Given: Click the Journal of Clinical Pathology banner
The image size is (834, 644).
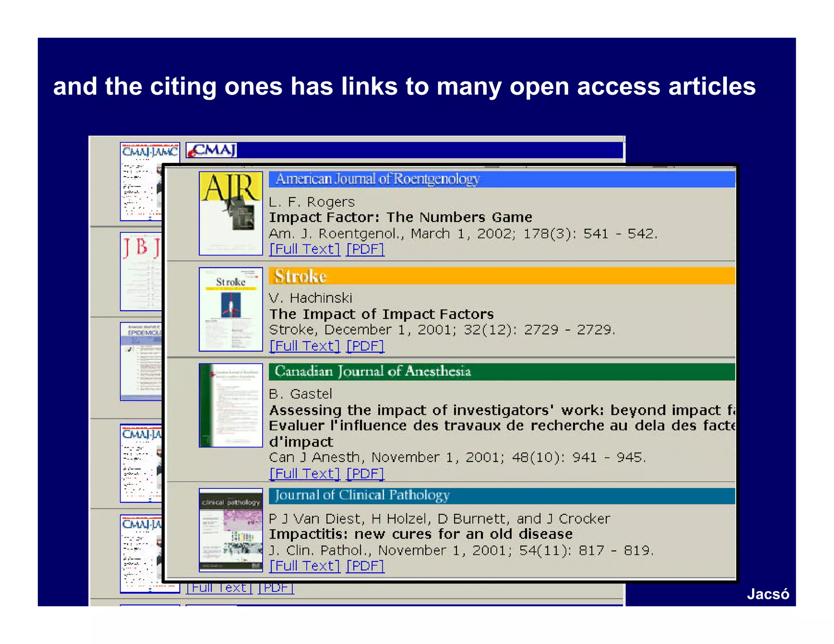Looking at the screenshot, I should [x=502, y=496].
